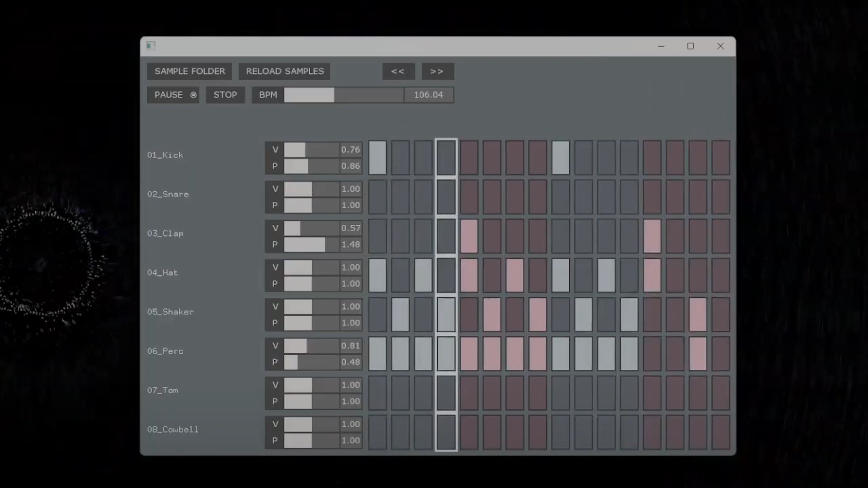Enable the first step of 07_Tom
Viewport: 868px width, 488px height.
click(377, 393)
